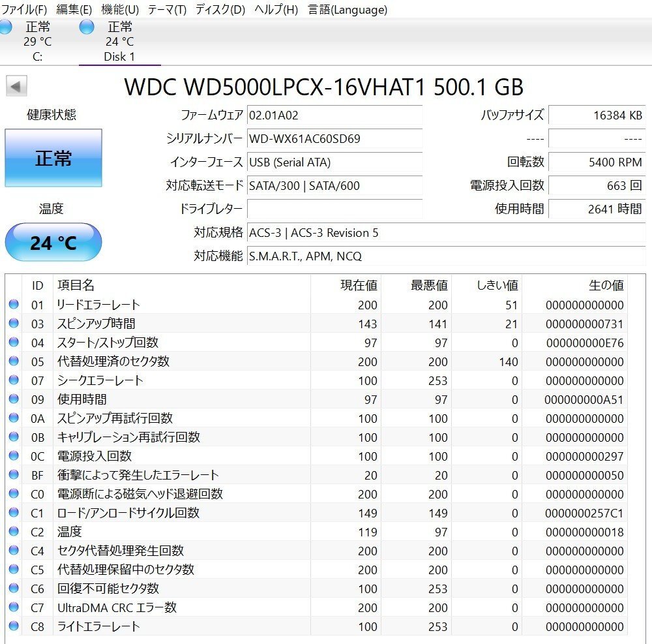
Task: Click the 項目名 column header
Action: (76, 285)
